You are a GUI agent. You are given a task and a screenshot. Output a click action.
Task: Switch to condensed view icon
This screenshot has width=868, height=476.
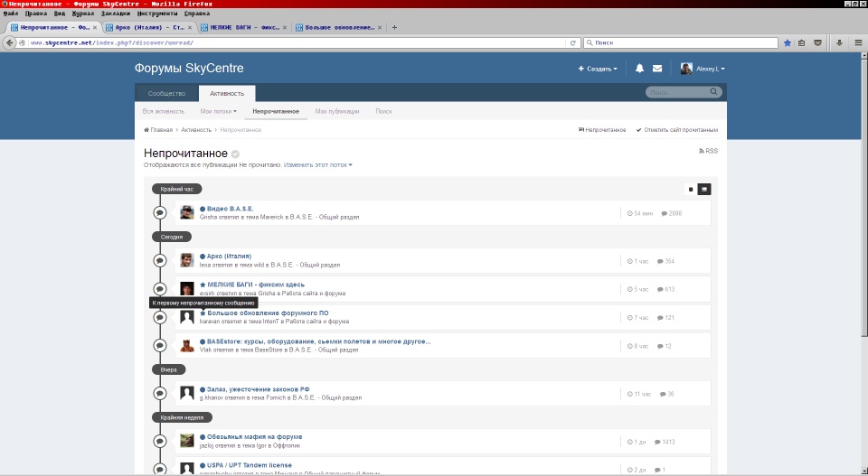pos(690,189)
